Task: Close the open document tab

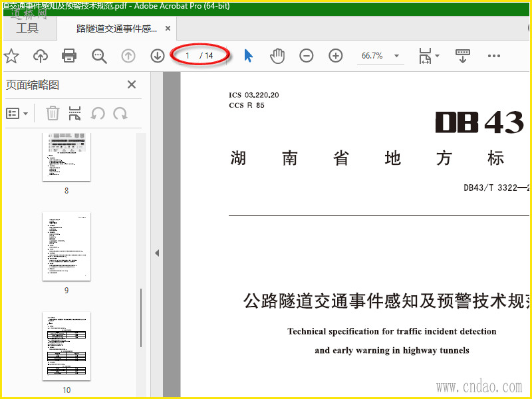Action: click(x=168, y=29)
